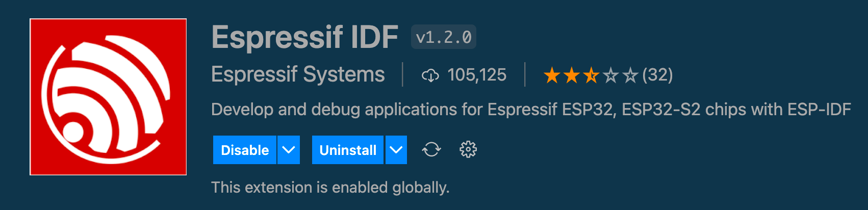
Task: Click the first filled rating star
Action: pyautogui.click(x=552, y=75)
